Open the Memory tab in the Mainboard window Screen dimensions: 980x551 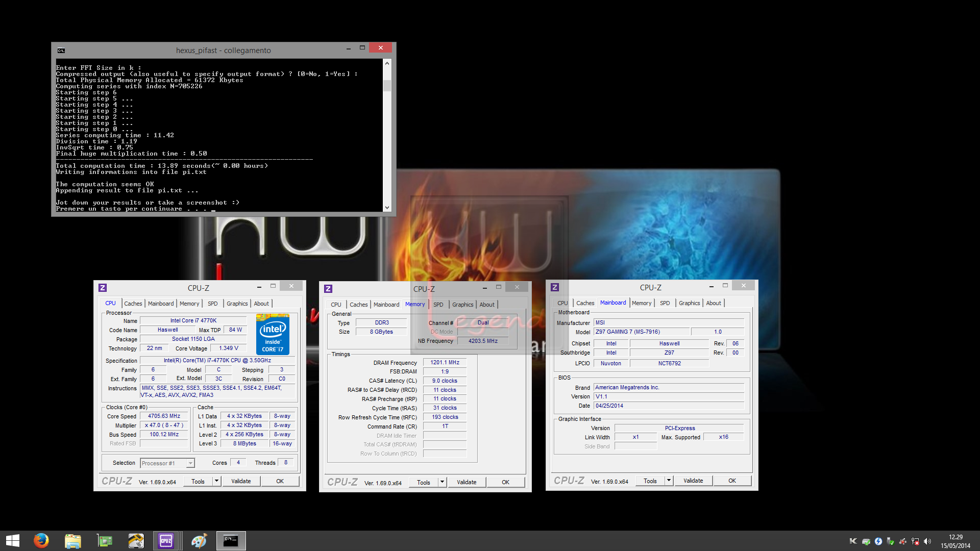[x=642, y=303]
